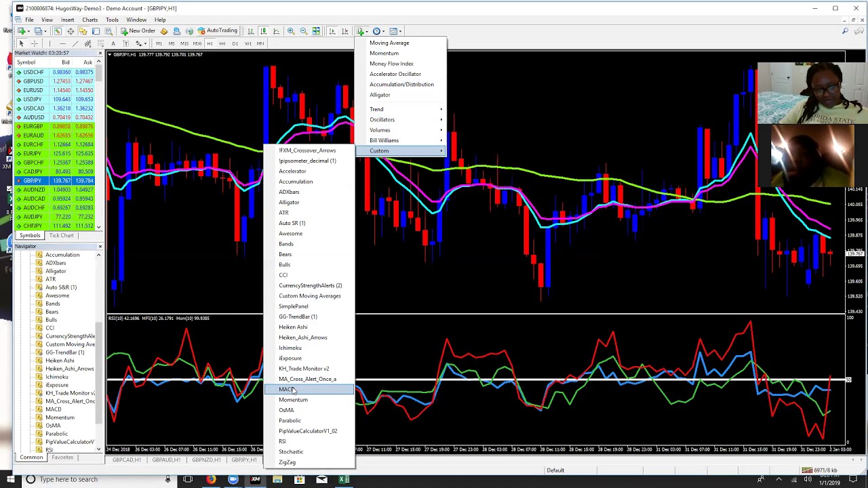Open the MetaEditor toolbar icon

tap(163, 31)
